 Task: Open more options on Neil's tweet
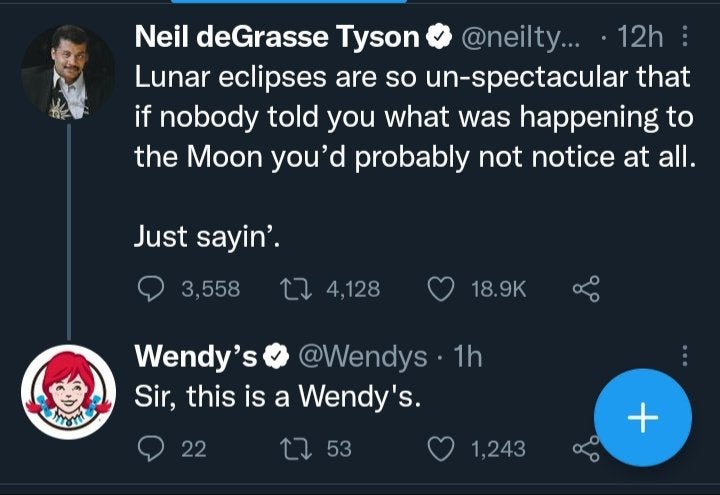pos(684,38)
